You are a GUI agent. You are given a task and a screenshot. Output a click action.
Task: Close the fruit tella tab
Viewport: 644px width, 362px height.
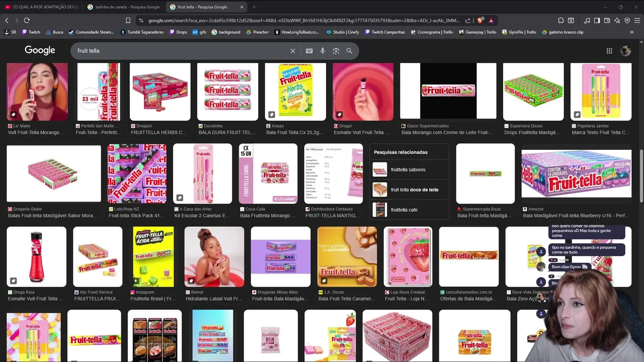[242, 7]
